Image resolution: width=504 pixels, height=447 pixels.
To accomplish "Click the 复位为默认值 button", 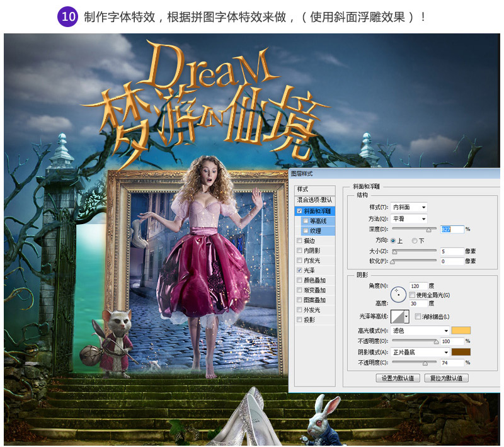I will (x=446, y=378).
